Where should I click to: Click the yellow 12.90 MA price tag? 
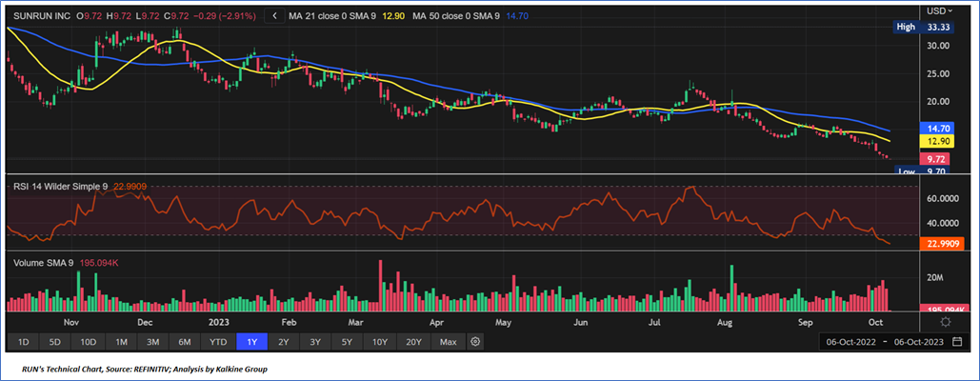[x=935, y=142]
